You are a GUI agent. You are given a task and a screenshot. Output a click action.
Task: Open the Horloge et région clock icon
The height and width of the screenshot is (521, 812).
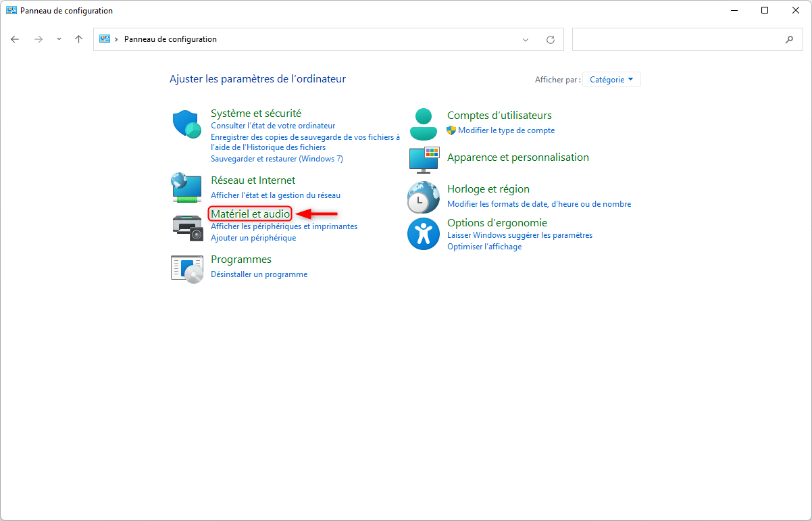tap(424, 197)
